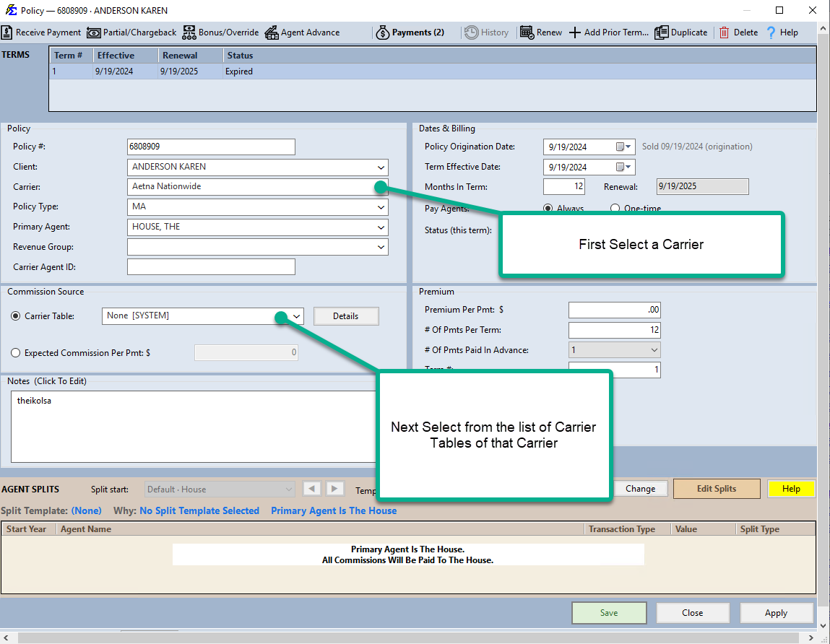
Task: Open the Carrier combo box
Action: 258,187
